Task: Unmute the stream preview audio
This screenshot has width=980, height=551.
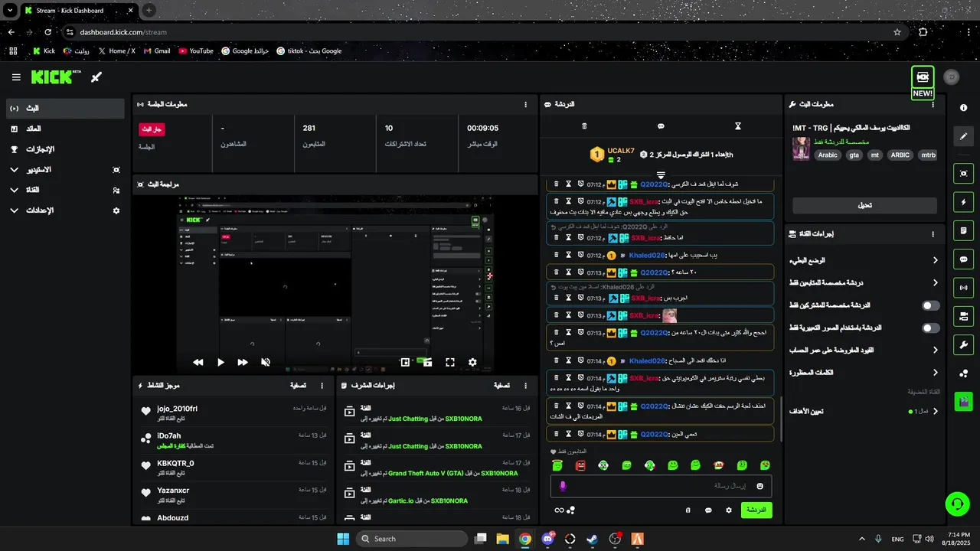Action: click(266, 363)
